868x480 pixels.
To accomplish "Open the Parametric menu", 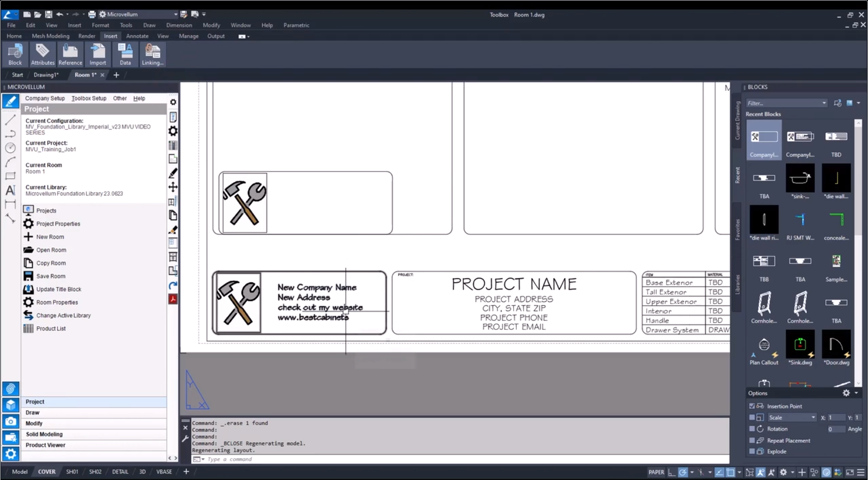I will [296, 25].
